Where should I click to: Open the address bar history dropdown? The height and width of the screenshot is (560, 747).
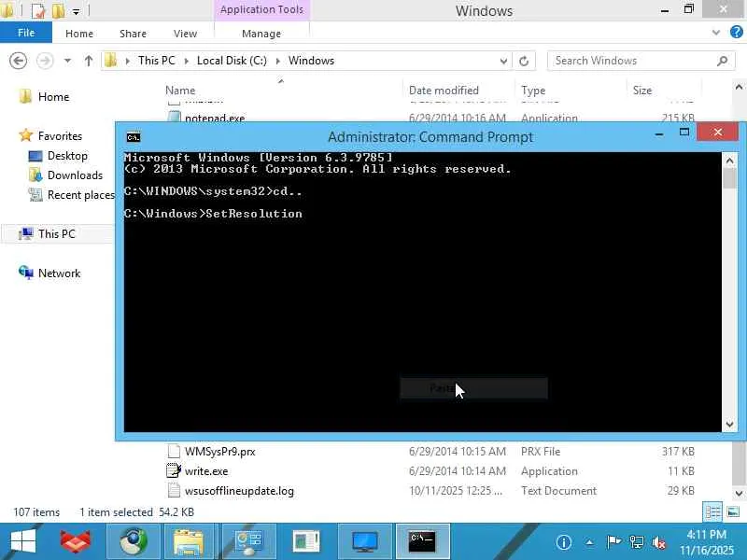click(503, 61)
